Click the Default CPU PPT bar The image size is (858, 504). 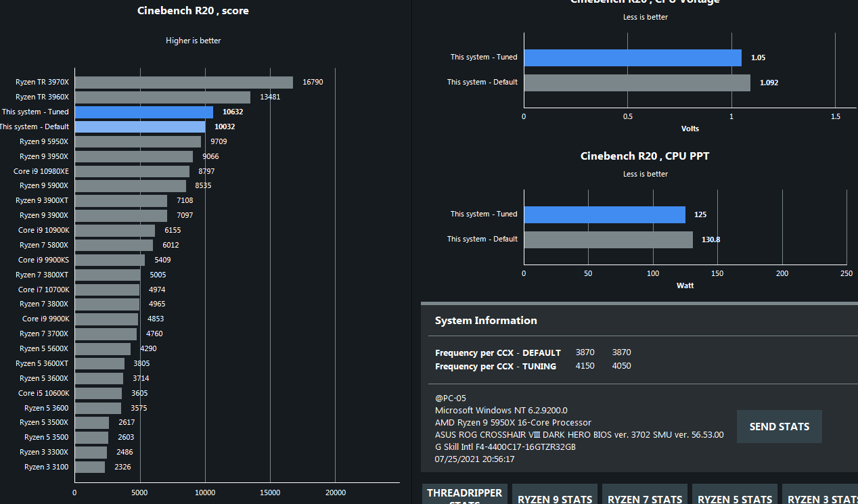coord(608,239)
